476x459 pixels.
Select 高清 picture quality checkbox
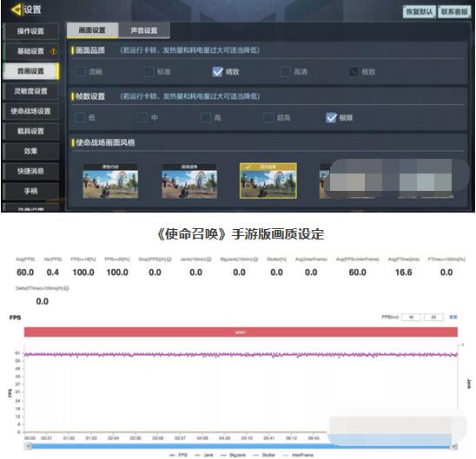(x=286, y=72)
